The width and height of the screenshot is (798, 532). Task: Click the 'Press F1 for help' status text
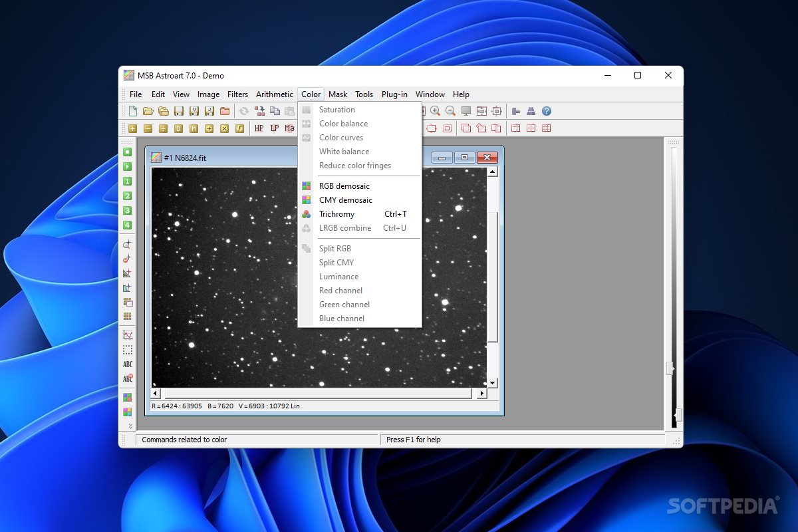tap(414, 440)
